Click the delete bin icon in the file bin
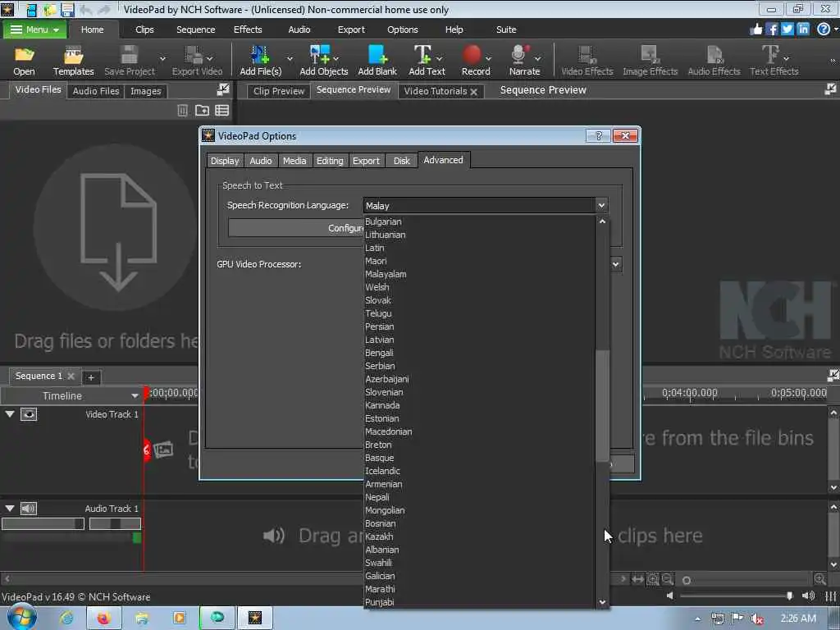This screenshot has width=840, height=630. (183, 111)
